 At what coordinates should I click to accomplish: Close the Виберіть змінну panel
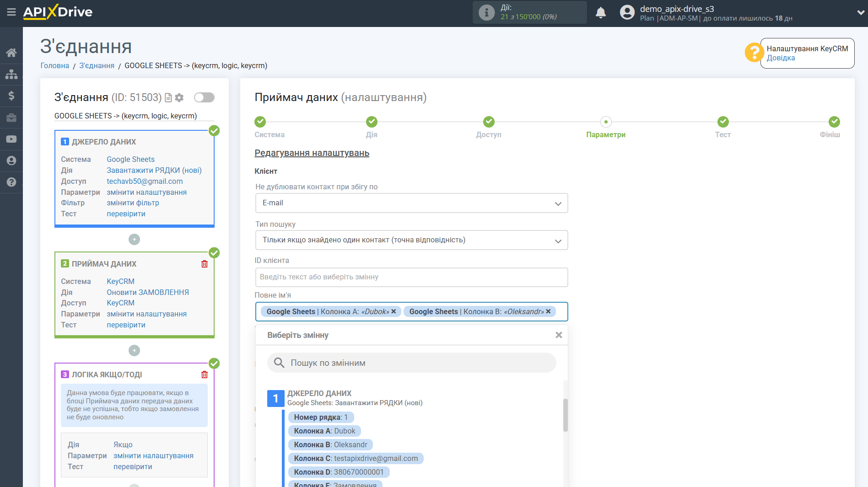(x=559, y=335)
